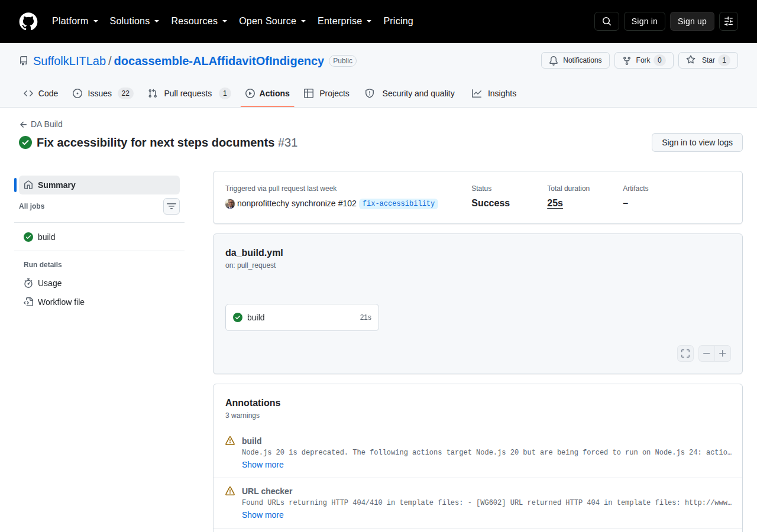
Task: Toggle fullscreen for the workflow graph
Action: [x=685, y=353]
